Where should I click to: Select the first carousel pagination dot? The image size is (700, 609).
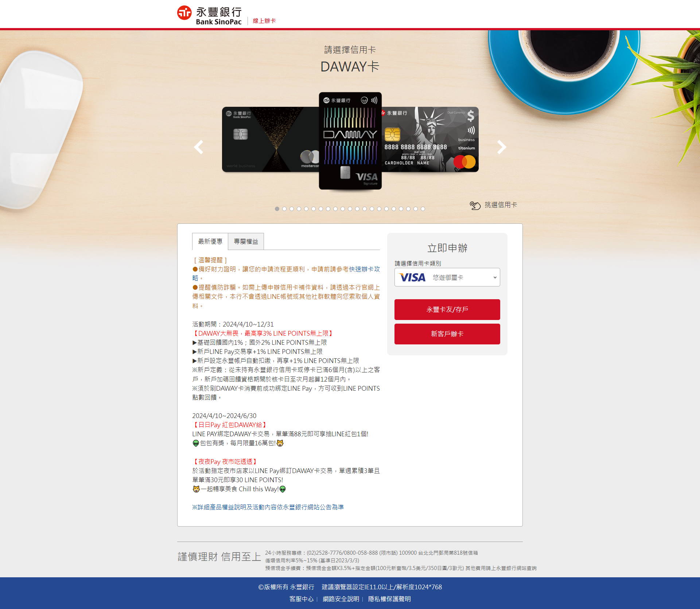click(277, 209)
